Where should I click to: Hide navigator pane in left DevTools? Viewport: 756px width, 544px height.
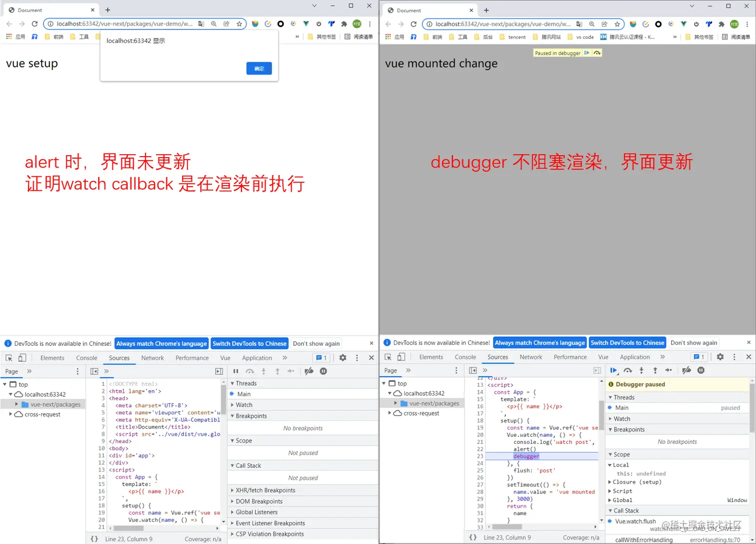pos(94,371)
